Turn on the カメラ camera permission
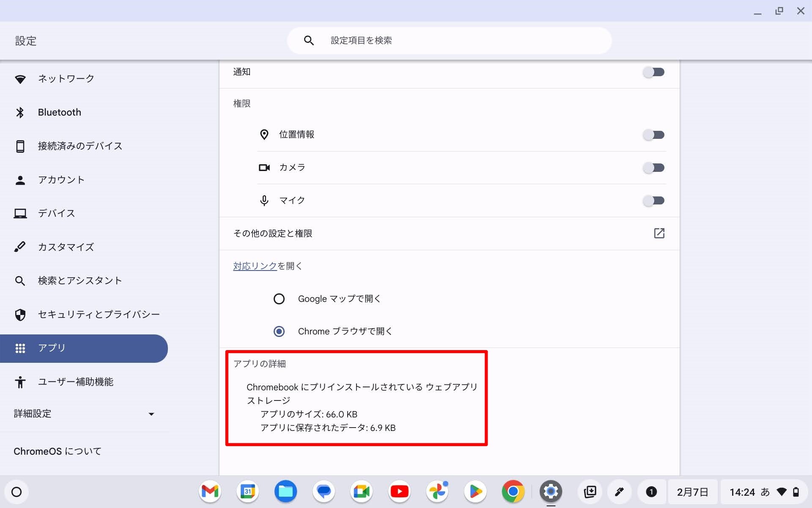 [653, 168]
